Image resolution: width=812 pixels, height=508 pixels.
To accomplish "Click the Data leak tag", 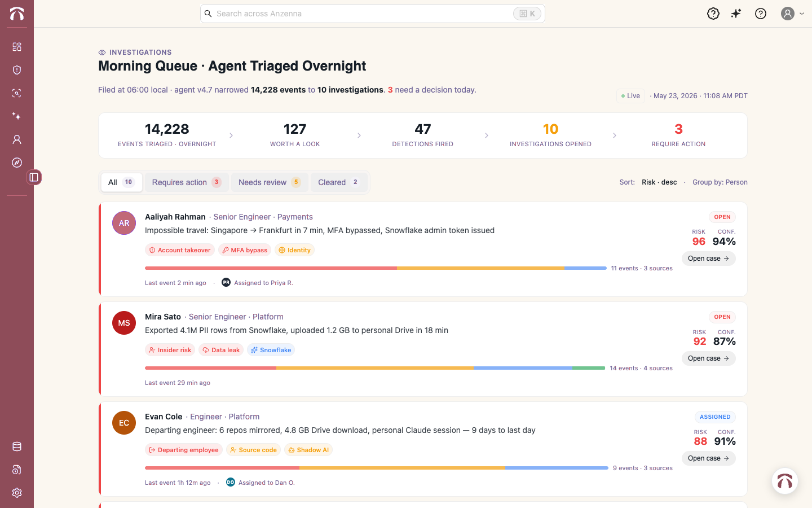I will click(x=221, y=350).
